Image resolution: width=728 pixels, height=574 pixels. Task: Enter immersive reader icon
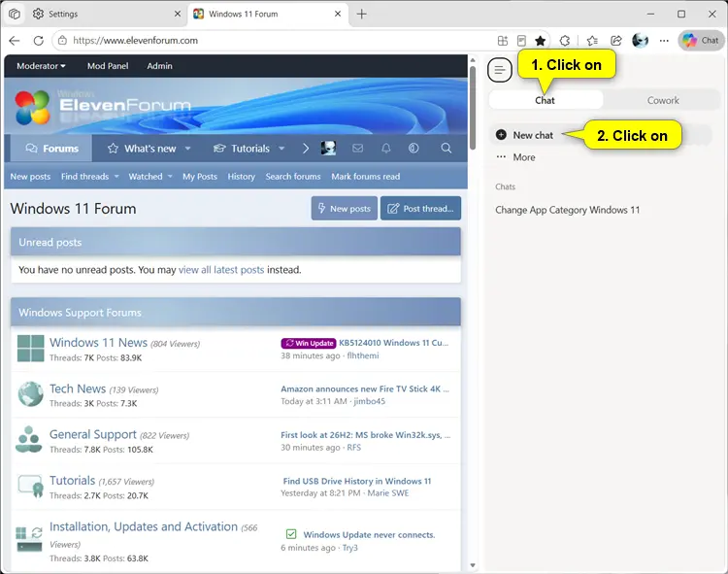[521, 41]
